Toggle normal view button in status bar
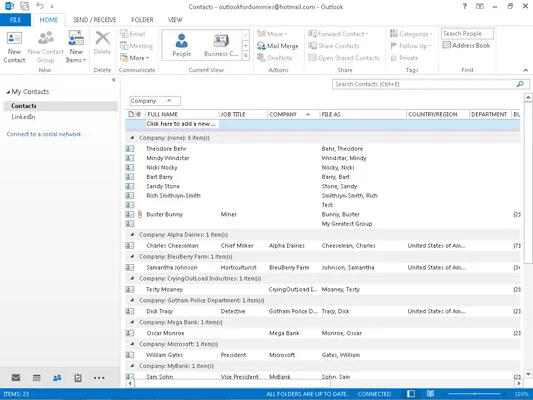533x400 pixels. tap(411, 394)
